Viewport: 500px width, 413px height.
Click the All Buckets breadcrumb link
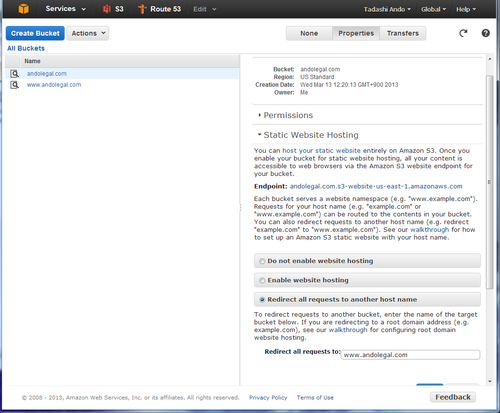click(x=26, y=48)
